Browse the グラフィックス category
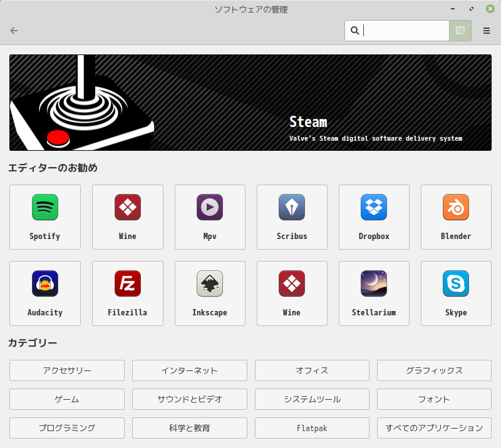This screenshot has height=448, width=501. tap(434, 370)
